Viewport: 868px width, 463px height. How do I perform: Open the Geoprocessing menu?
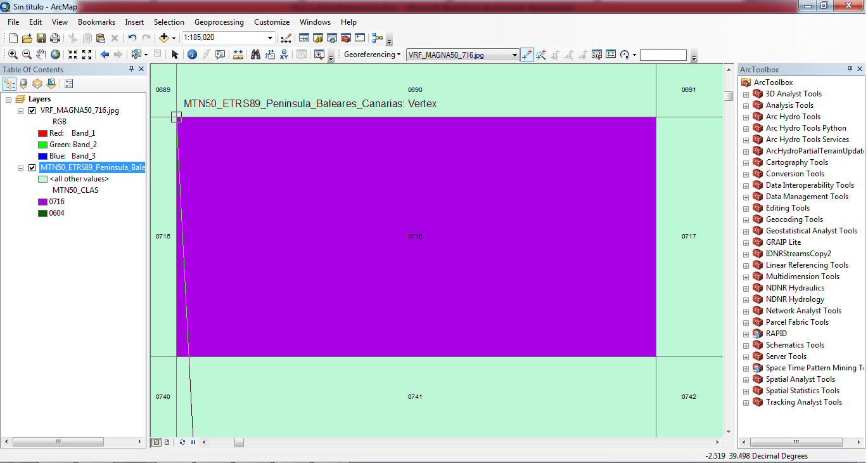click(219, 22)
